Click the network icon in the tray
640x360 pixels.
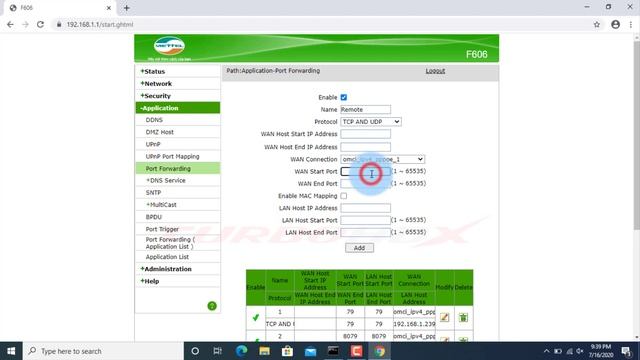tap(569, 351)
